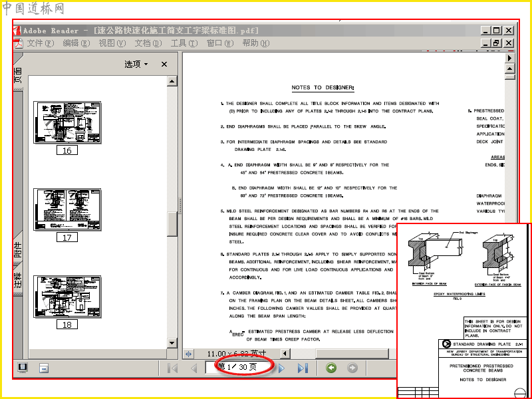
Task: Click thumbnail panel scroll up arrow
Action: point(172,81)
